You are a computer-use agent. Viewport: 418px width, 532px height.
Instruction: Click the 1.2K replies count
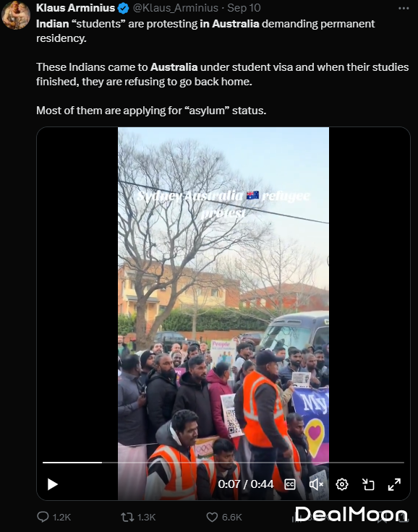click(x=61, y=517)
